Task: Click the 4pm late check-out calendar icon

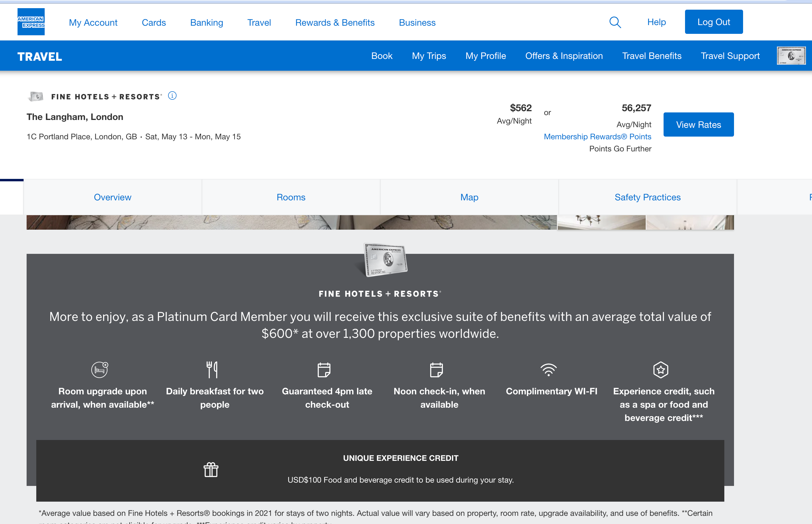Action: pyautogui.click(x=324, y=370)
